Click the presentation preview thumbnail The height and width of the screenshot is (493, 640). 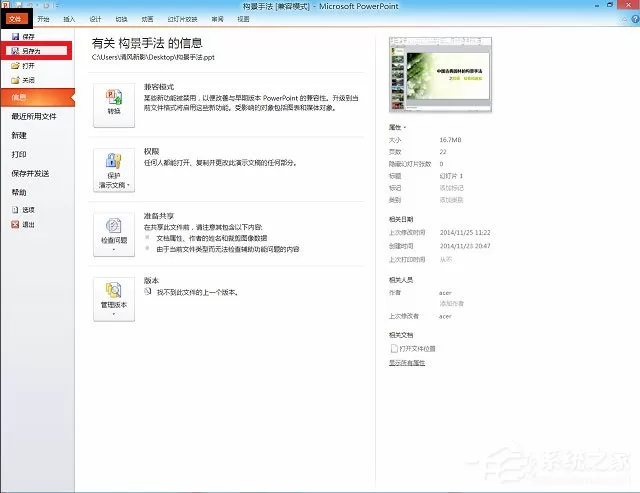pos(440,74)
